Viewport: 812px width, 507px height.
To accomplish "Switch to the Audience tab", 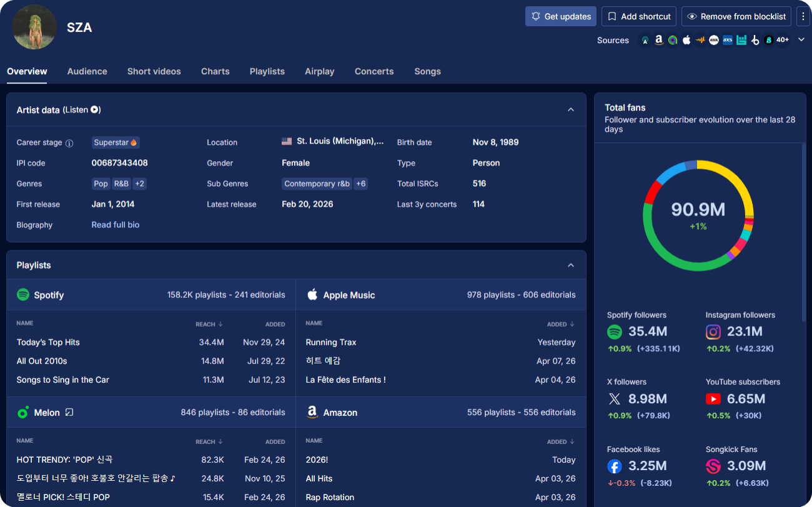I will point(87,71).
